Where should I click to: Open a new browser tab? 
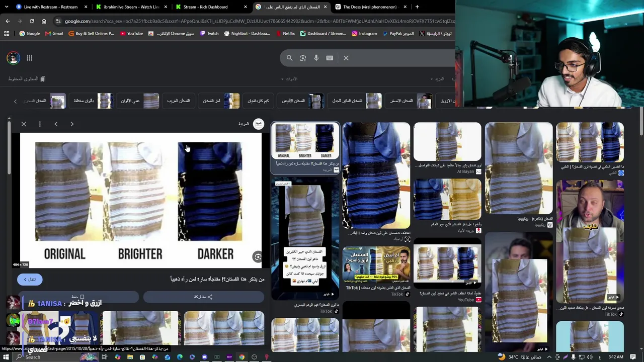tap(417, 7)
